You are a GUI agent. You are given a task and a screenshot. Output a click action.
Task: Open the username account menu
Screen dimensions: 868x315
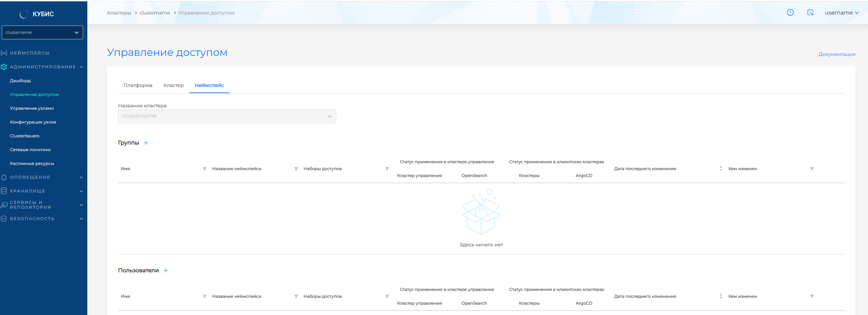(x=841, y=13)
